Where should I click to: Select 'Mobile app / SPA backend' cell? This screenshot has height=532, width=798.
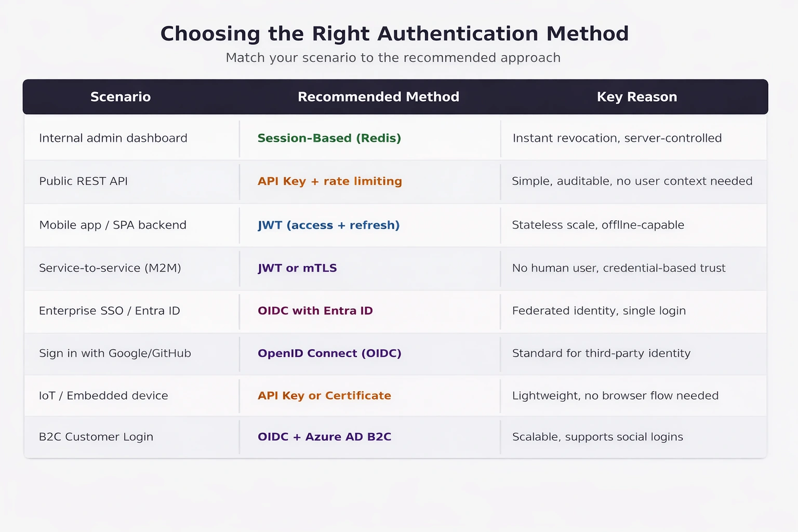click(x=113, y=225)
